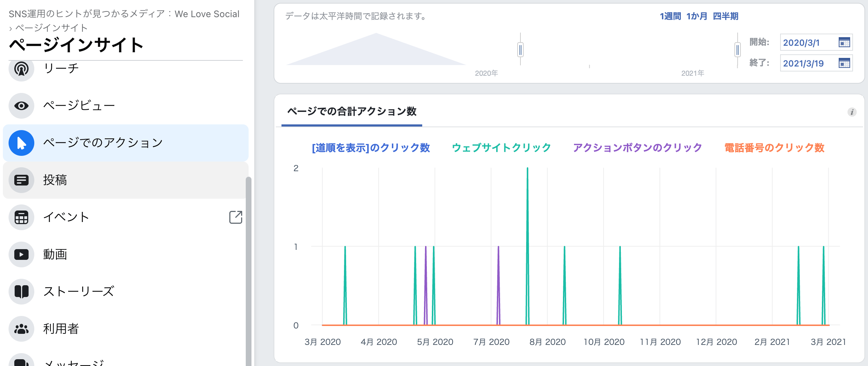The image size is (868, 366).
Task: Click the Events (イベント) calendar grid icon
Action: point(21,217)
